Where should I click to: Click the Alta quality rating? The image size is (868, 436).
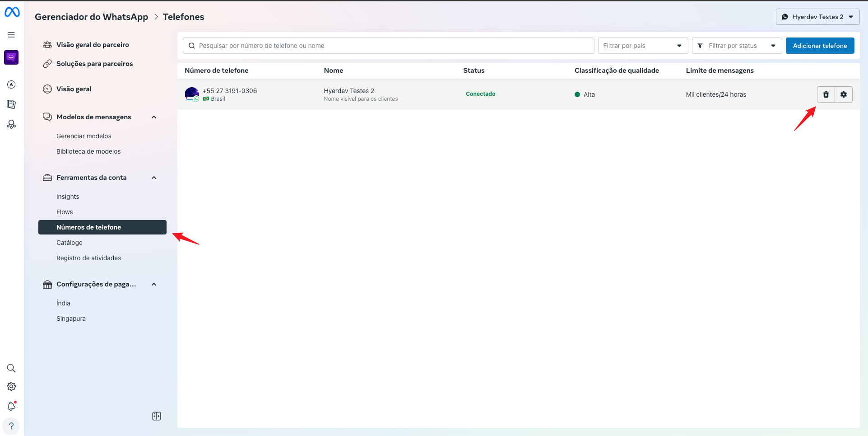(589, 94)
